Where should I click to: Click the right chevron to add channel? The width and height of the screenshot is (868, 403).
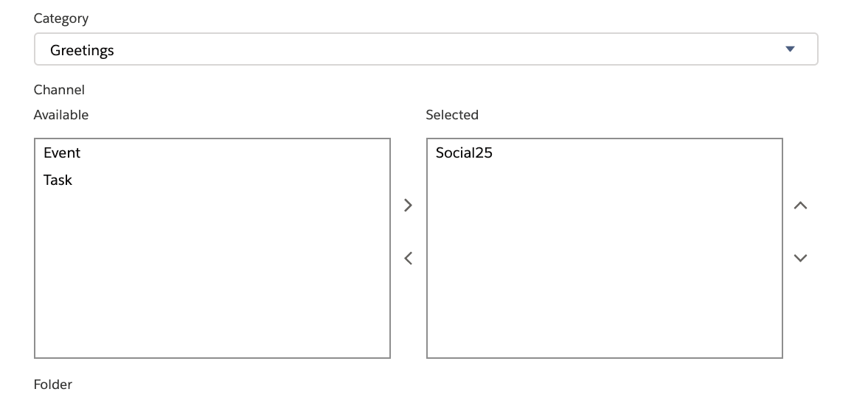tap(409, 206)
